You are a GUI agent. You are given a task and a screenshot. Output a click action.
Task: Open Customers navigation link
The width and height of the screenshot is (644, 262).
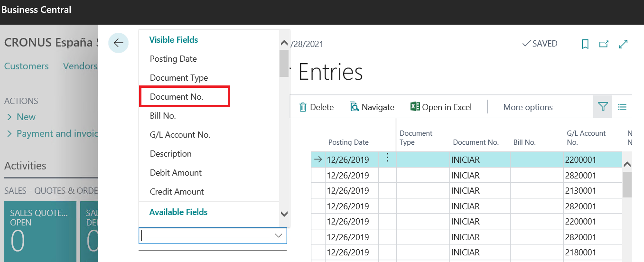click(x=26, y=66)
